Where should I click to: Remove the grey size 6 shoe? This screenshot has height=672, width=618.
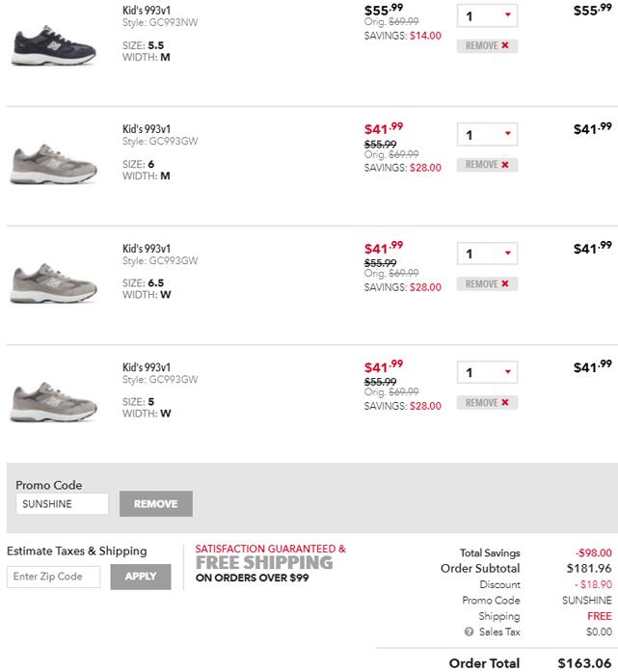click(487, 165)
